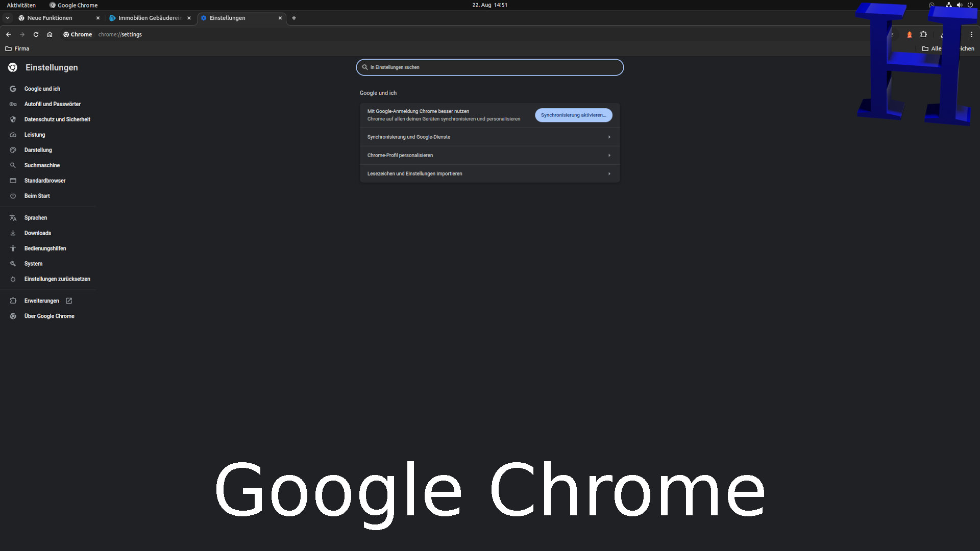Open Aktivitäten overview
This screenshot has height=551, width=980.
(21, 5)
